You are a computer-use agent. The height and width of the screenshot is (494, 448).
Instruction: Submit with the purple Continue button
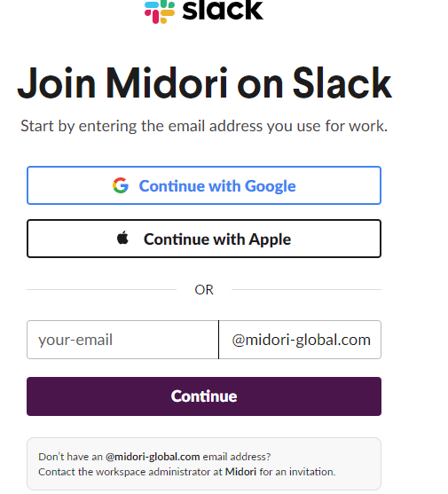204,396
